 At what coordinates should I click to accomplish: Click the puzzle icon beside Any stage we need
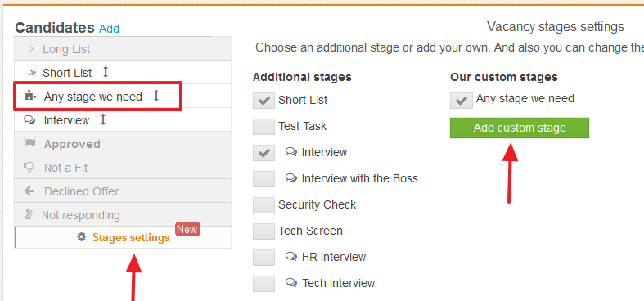29,96
